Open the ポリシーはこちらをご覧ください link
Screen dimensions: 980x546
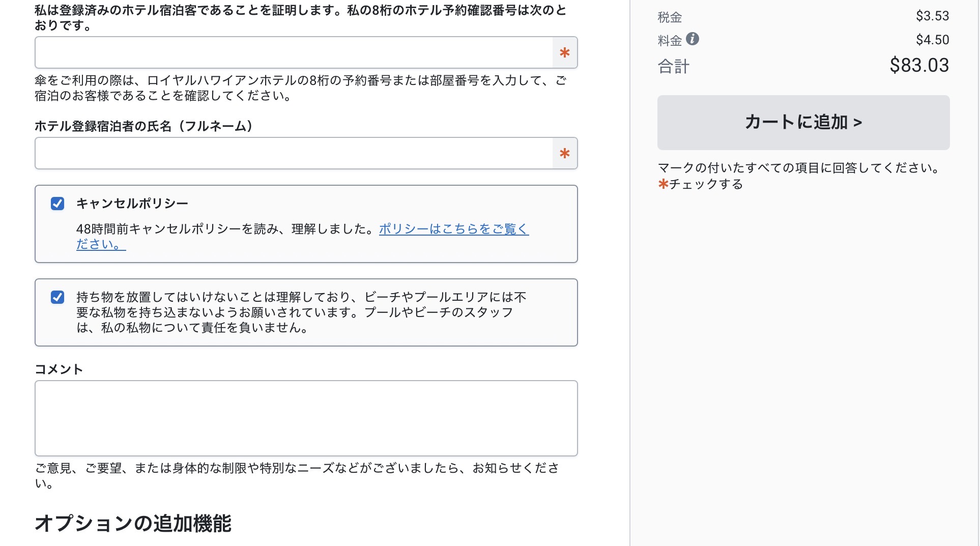coord(453,229)
